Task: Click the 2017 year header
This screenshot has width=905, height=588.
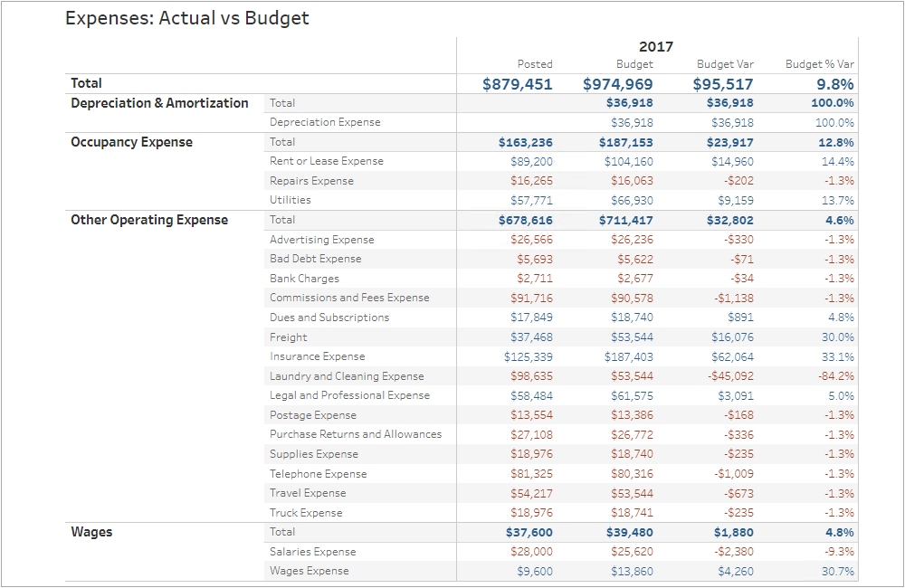Action: (x=656, y=47)
